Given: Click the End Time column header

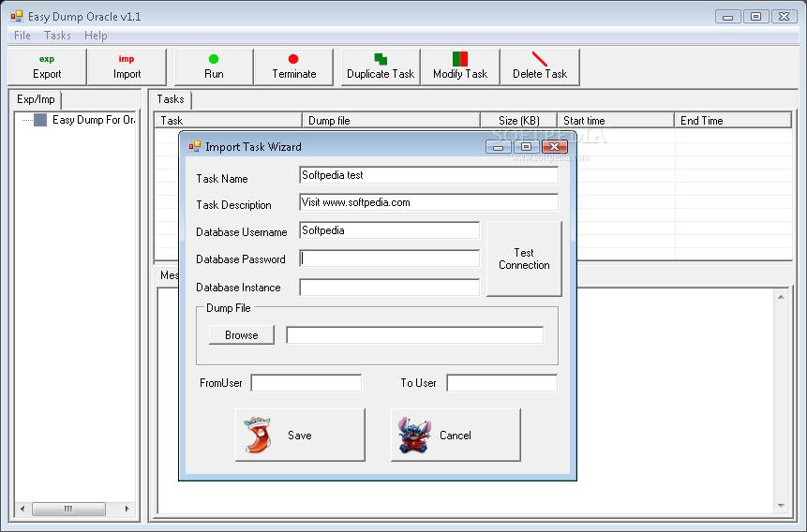Looking at the screenshot, I should coord(733,121).
